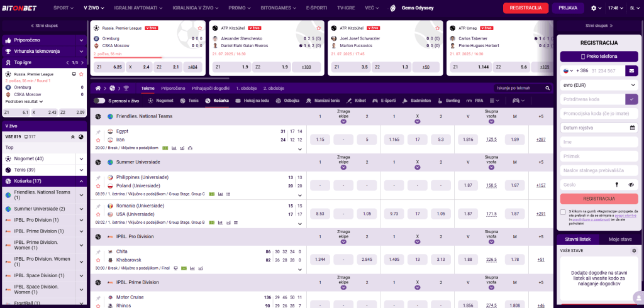This screenshot has height=308, width=644.
Task: Click the red REGISTRACIJA header button
Action: 525,8
